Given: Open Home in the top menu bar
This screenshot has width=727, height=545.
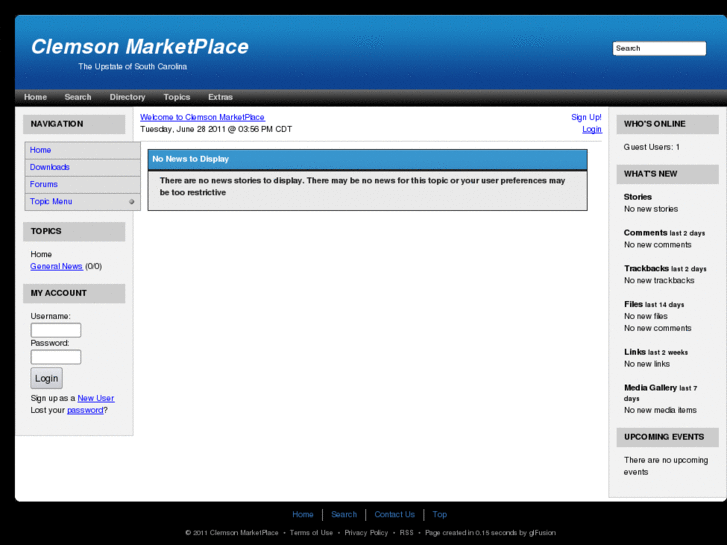Looking at the screenshot, I should point(35,97).
